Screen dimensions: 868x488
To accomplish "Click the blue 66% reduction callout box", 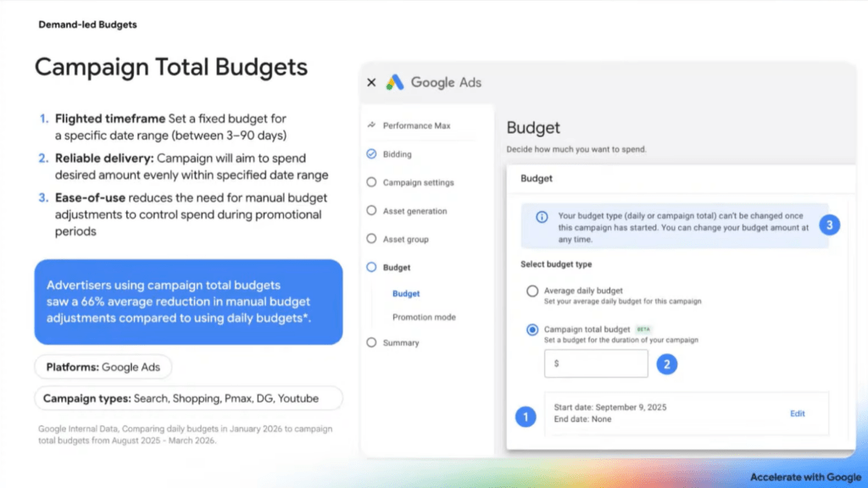I will [x=188, y=302].
